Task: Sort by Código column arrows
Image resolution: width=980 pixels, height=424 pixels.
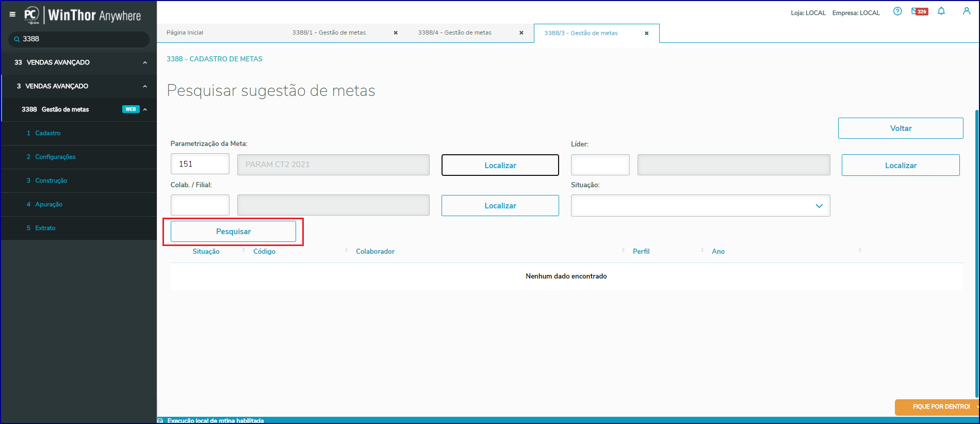Action: 346,251
